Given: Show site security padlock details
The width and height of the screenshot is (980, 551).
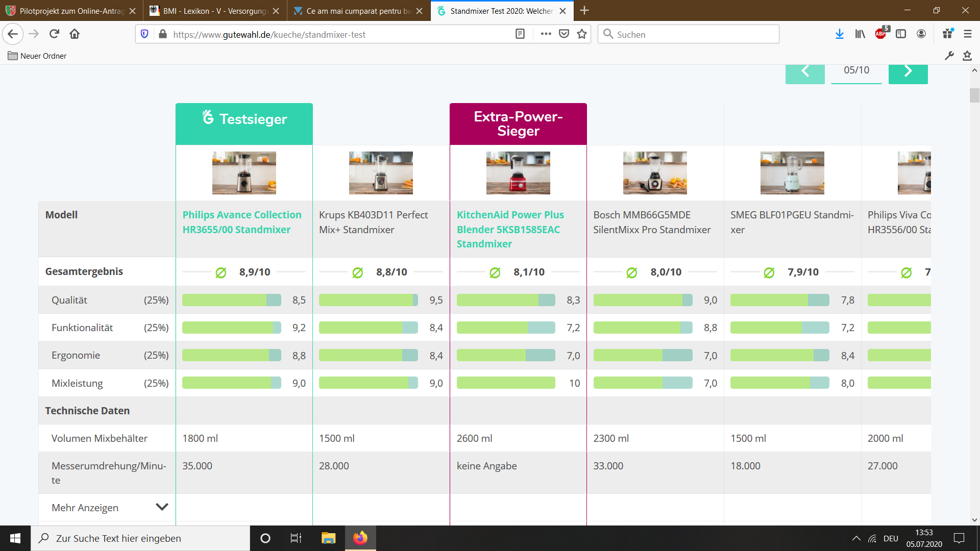Looking at the screenshot, I should [163, 34].
